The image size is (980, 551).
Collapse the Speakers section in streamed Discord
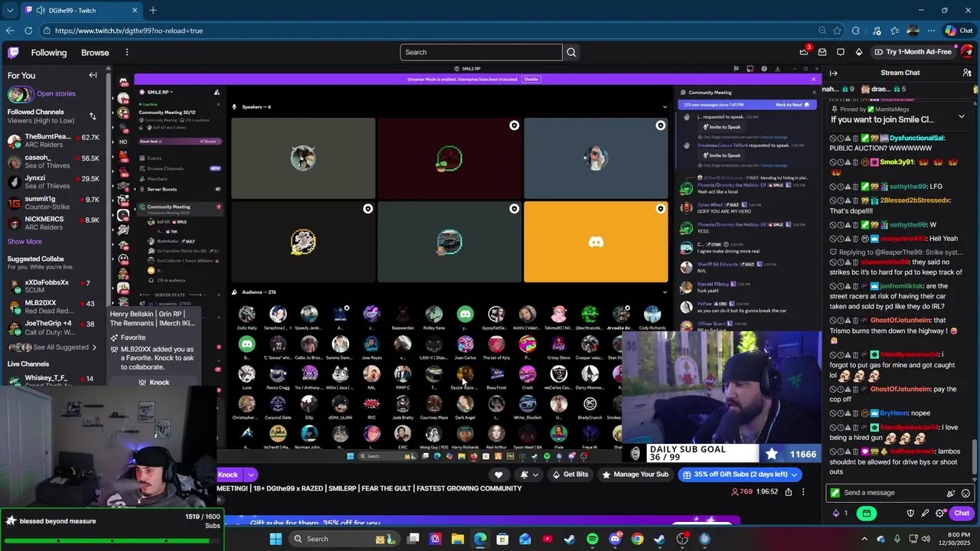click(665, 107)
